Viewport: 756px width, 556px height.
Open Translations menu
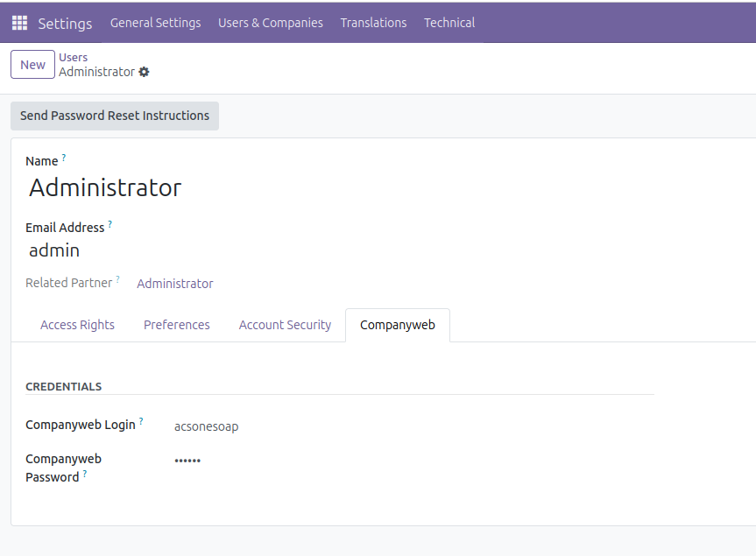pos(373,23)
